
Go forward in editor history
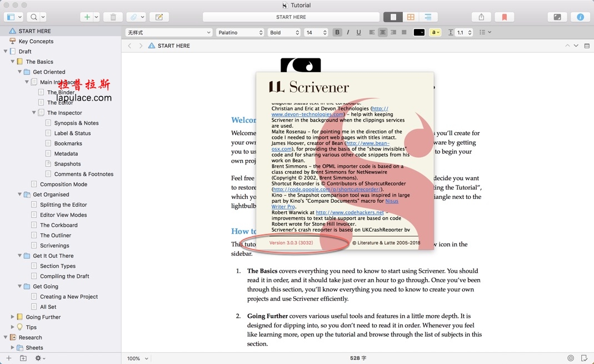tap(141, 46)
